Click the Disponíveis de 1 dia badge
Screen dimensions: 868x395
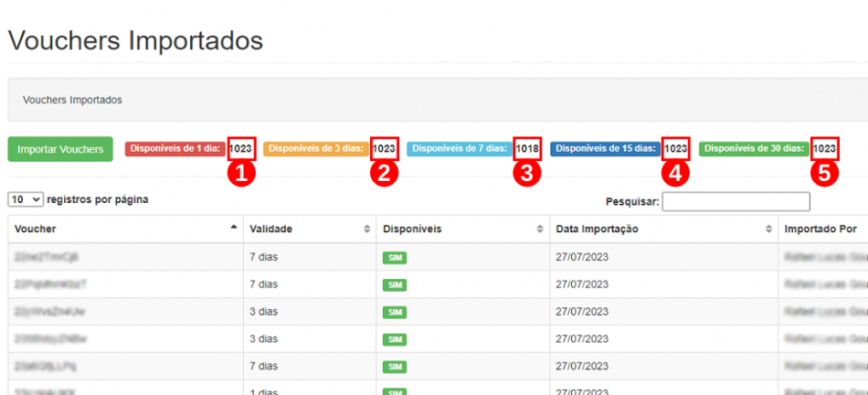click(x=175, y=148)
